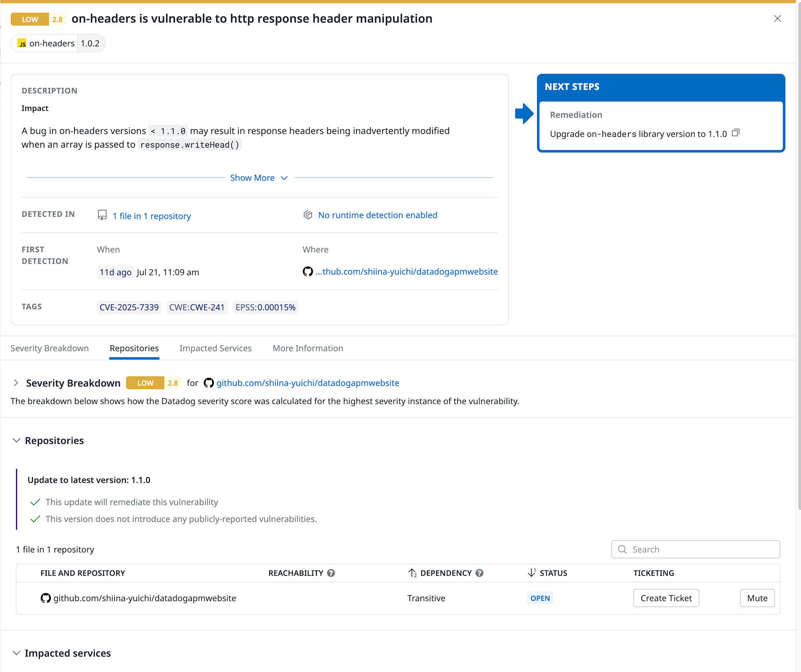Click the on-headers 1.0.2 package chip
Viewport: 801px width, 672px height.
tap(58, 43)
